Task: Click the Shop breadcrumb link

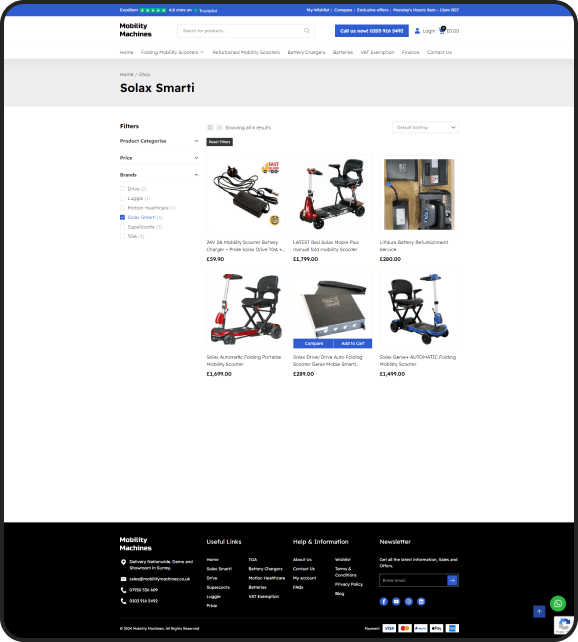Action: [144, 75]
